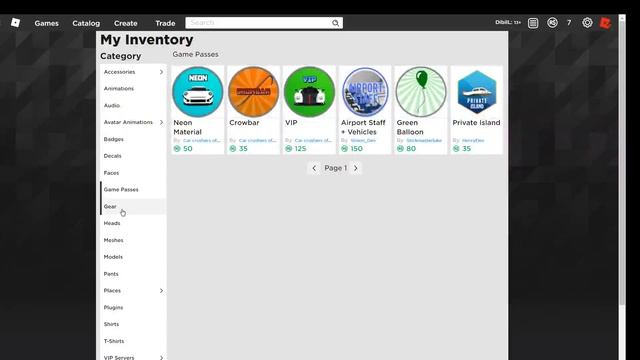Go to previous inventory page arrow
The image size is (640, 360).
(314, 168)
